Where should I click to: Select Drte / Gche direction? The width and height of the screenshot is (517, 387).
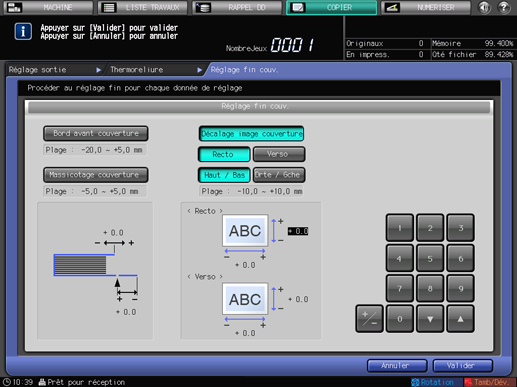point(279,175)
